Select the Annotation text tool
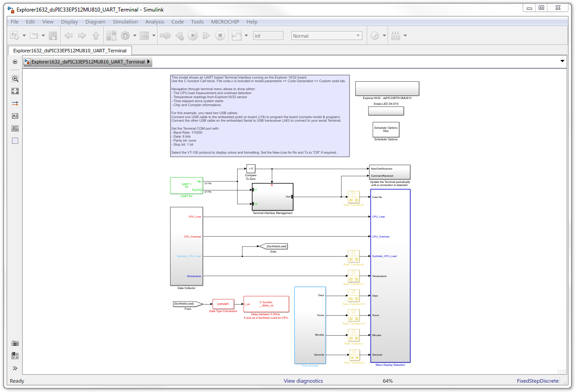This screenshot has width=576, height=392. pos(15,116)
